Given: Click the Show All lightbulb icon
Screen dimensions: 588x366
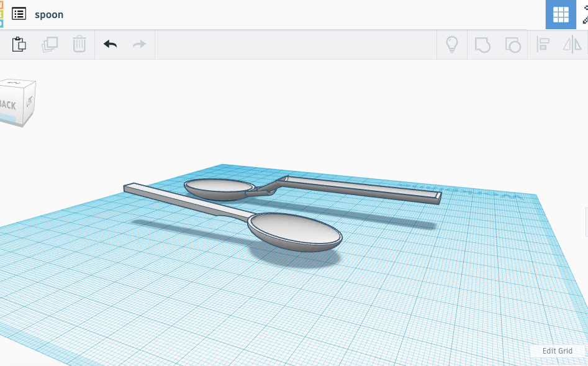Looking at the screenshot, I should point(452,45).
